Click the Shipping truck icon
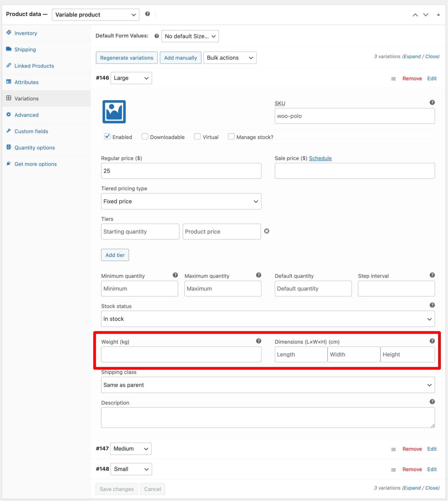This screenshot has width=448, height=501. pyautogui.click(x=9, y=49)
